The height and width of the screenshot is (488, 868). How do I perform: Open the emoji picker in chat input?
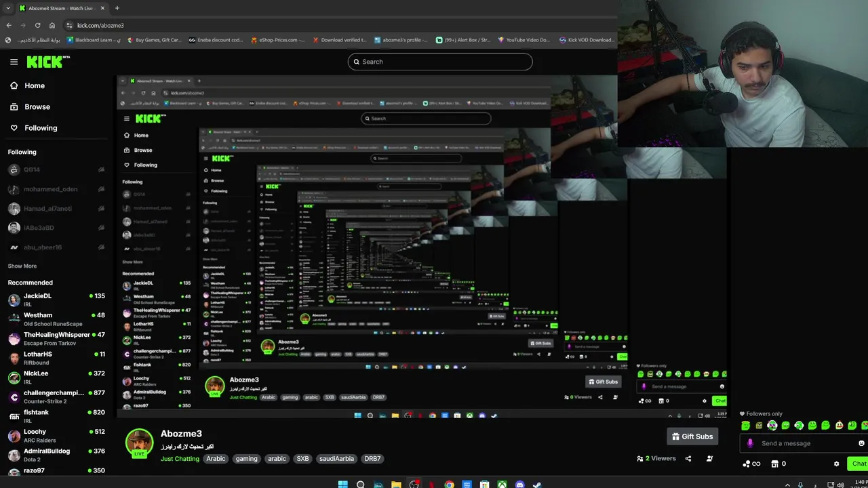(x=861, y=443)
